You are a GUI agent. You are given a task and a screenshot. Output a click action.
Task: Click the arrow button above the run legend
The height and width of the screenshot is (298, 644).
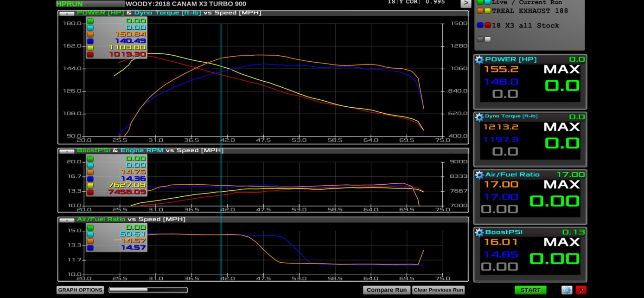(465, 3)
